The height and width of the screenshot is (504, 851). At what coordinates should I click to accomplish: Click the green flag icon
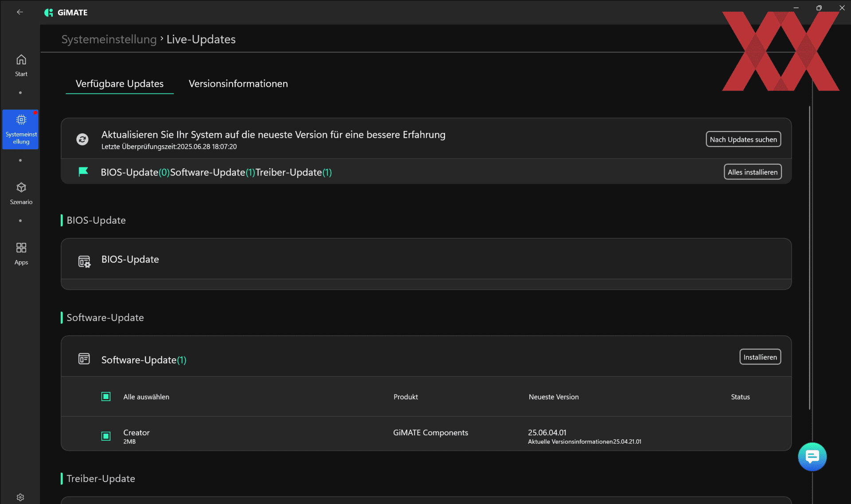click(83, 172)
